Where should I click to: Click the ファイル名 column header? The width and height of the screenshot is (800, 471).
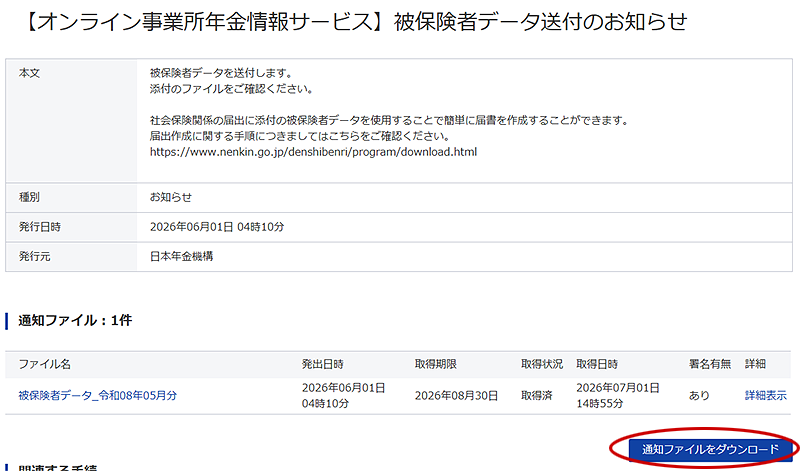pyautogui.click(x=44, y=364)
